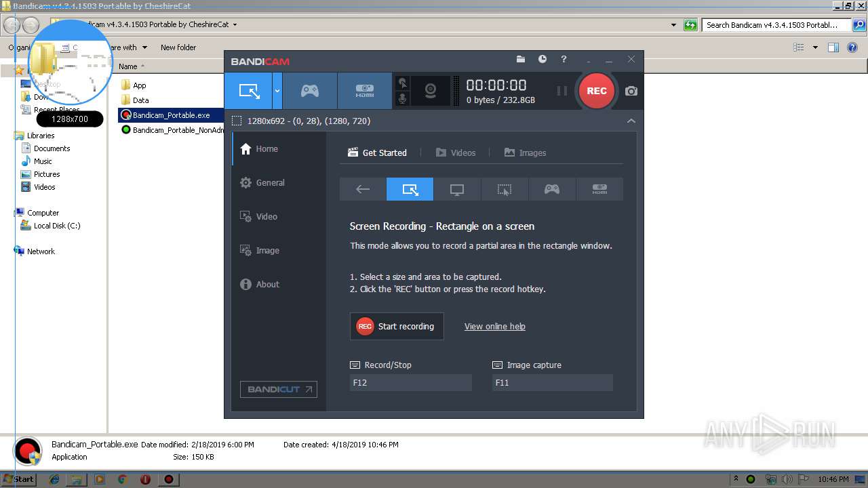The width and height of the screenshot is (868, 488).
Task: Toggle webcam overlay icon
Action: click(x=431, y=91)
